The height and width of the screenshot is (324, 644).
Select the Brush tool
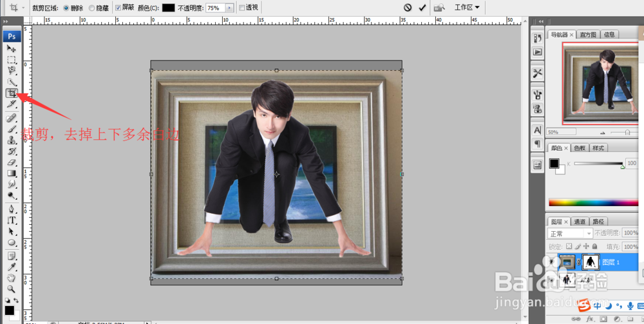coord(12,129)
